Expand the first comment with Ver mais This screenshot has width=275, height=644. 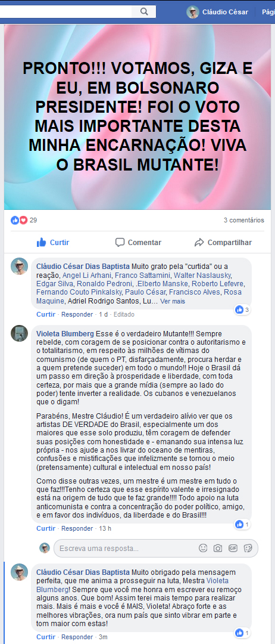pyautogui.click(x=173, y=302)
